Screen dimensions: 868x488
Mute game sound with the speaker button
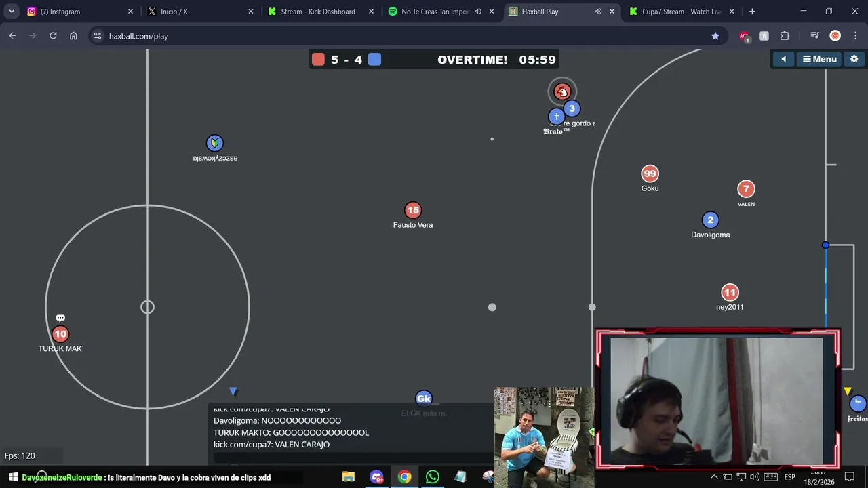(783, 59)
